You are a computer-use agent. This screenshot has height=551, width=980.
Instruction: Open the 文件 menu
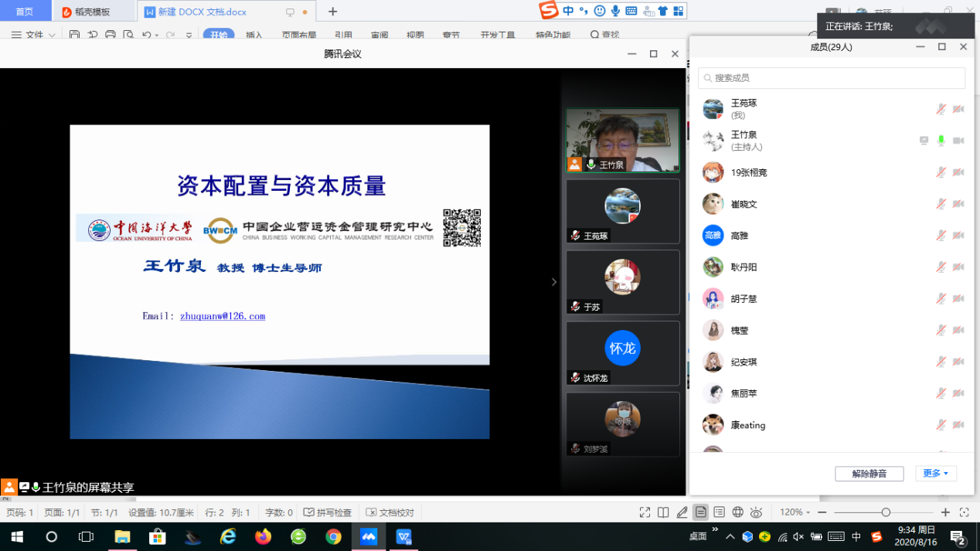pyautogui.click(x=34, y=35)
